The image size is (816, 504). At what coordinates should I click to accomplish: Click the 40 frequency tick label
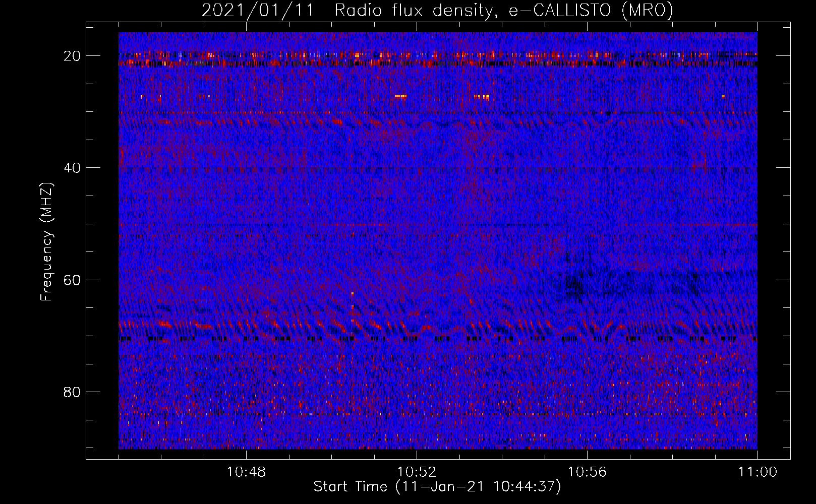73,168
